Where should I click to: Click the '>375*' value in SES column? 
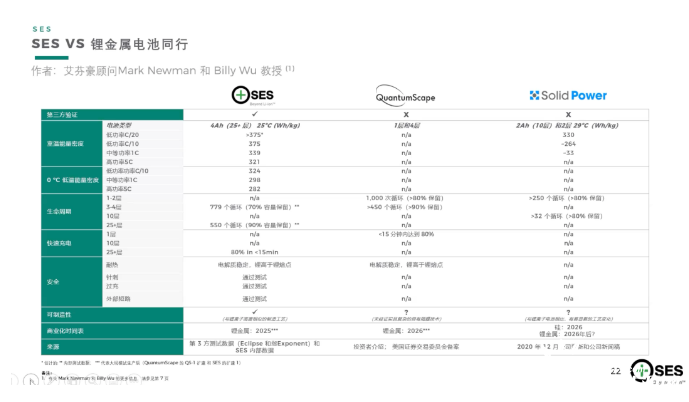pos(255,134)
